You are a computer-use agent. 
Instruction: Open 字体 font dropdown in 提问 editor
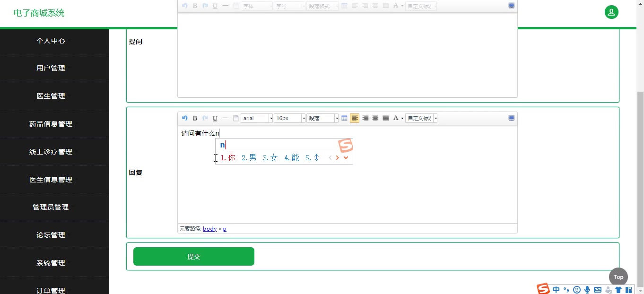(257, 6)
